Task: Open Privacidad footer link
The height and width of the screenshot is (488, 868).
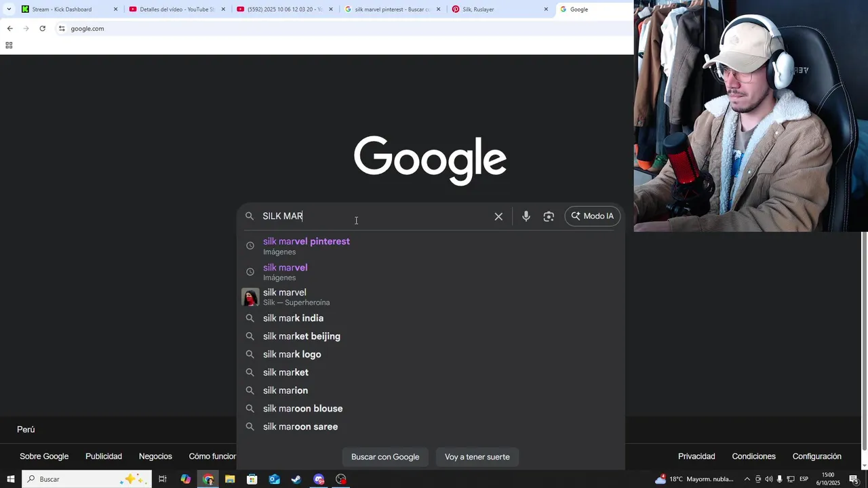Action: pyautogui.click(x=696, y=456)
